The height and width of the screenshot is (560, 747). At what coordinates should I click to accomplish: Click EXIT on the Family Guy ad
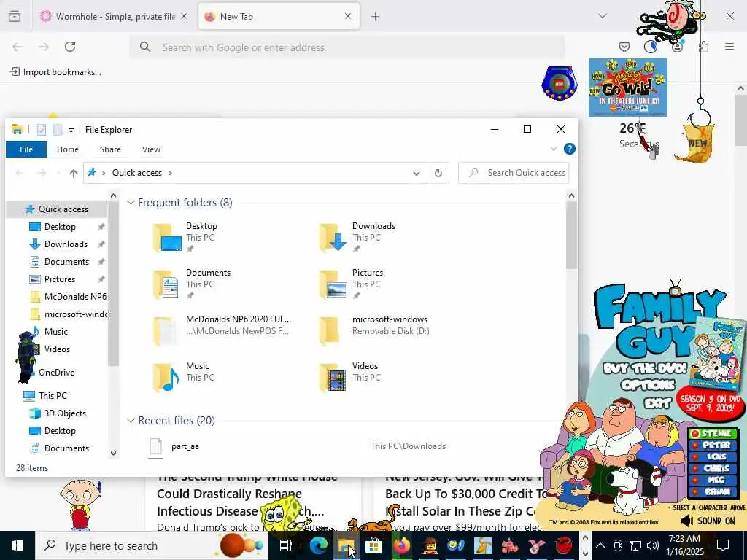(x=657, y=404)
